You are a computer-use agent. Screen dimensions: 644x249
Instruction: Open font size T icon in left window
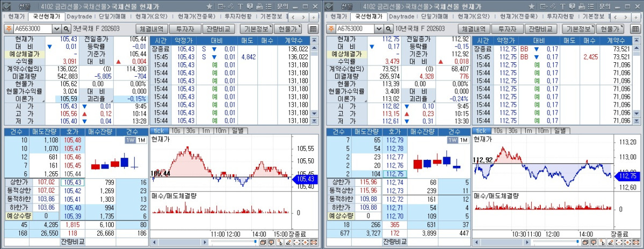point(240,6)
